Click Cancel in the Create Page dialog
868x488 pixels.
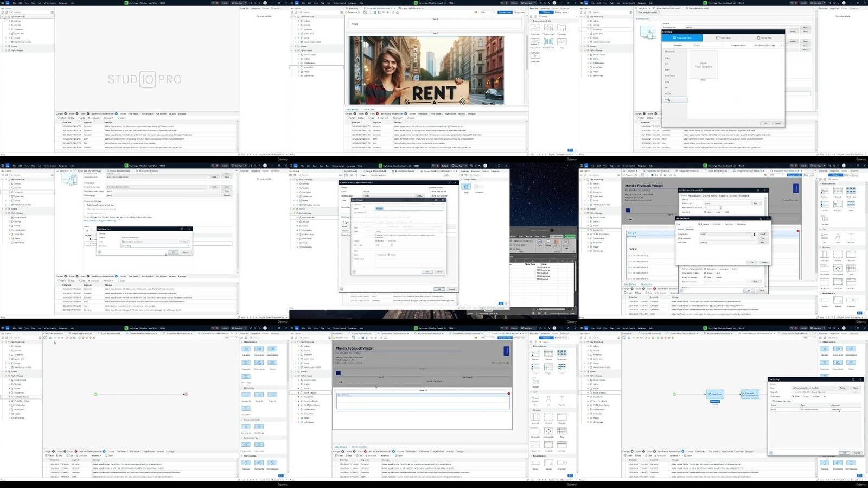coord(777,123)
